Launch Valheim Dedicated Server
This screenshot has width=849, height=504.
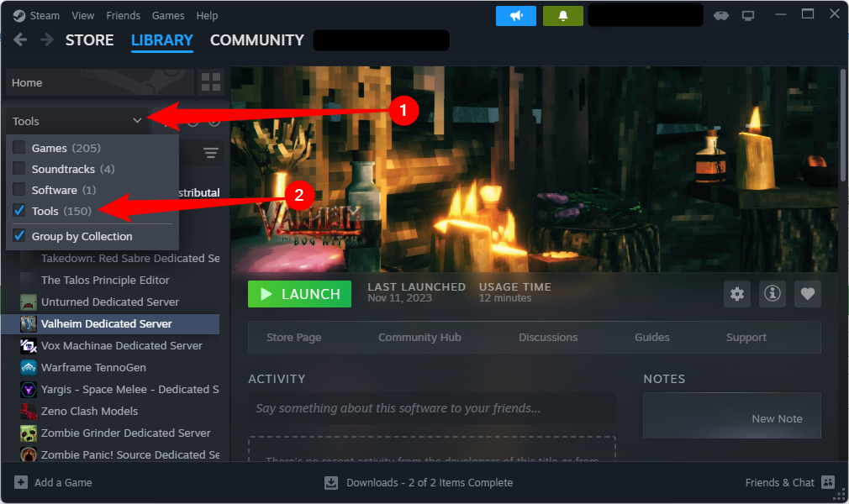(x=299, y=294)
